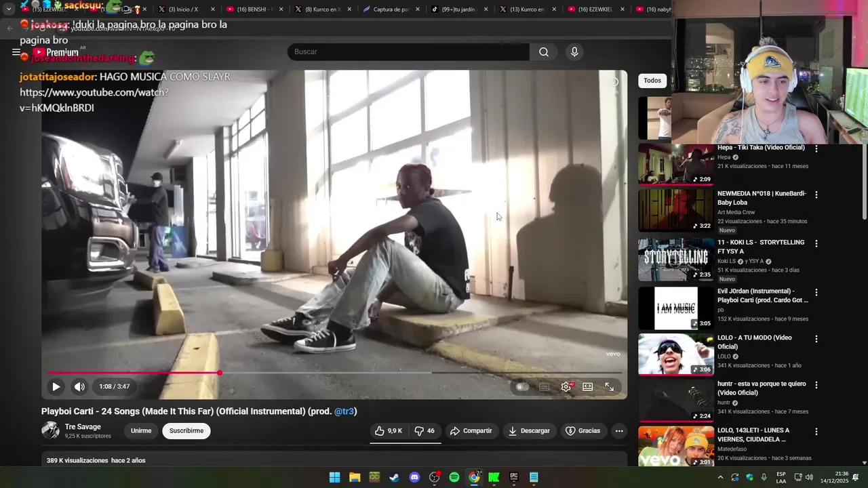Mute the video volume speaker icon

(x=79, y=386)
